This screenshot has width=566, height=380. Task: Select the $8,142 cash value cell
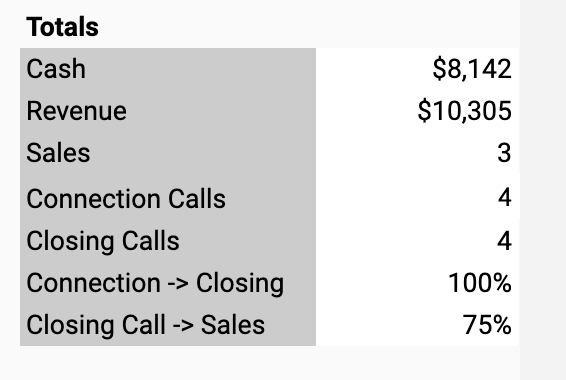click(x=418, y=69)
